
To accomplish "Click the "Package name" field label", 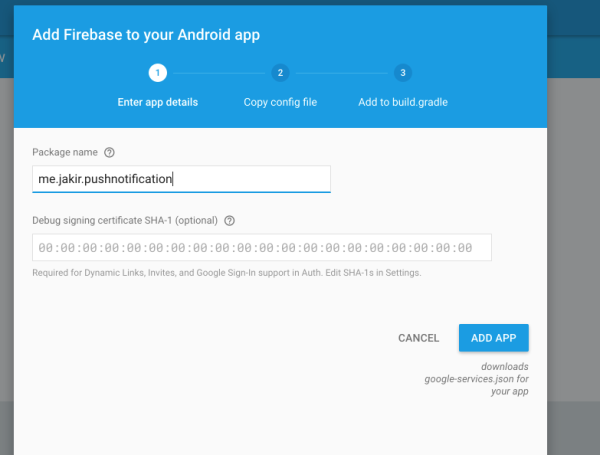I will coord(64,153).
